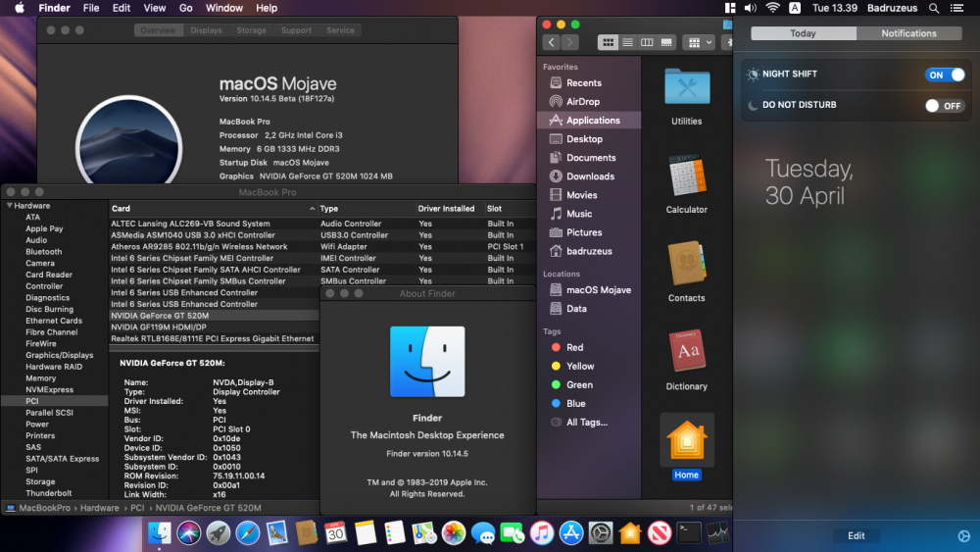Open Wi-Fi status menu
This screenshot has width=980, height=552.
pyautogui.click(x=772, y=8)
